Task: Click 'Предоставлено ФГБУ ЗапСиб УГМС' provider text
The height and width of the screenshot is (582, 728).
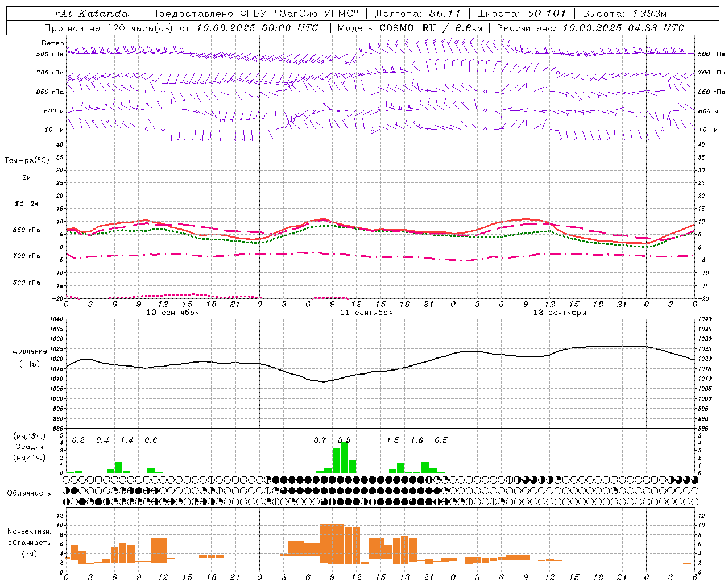Action: coord(255,14)
